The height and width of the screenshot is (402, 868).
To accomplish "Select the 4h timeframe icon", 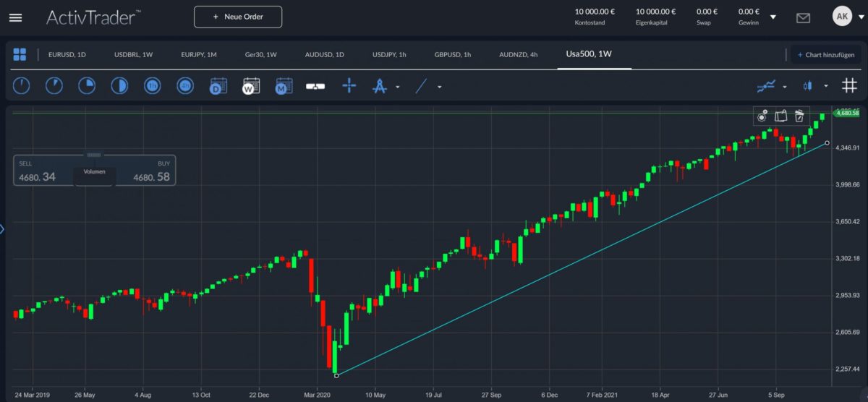I will coord(185,86).
